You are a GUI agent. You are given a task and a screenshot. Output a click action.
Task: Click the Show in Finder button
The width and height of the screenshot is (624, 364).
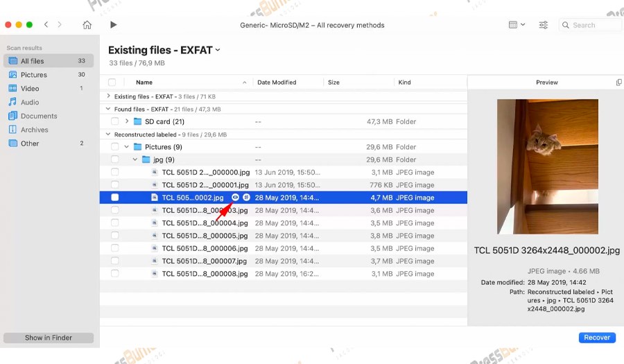(49, 338)
